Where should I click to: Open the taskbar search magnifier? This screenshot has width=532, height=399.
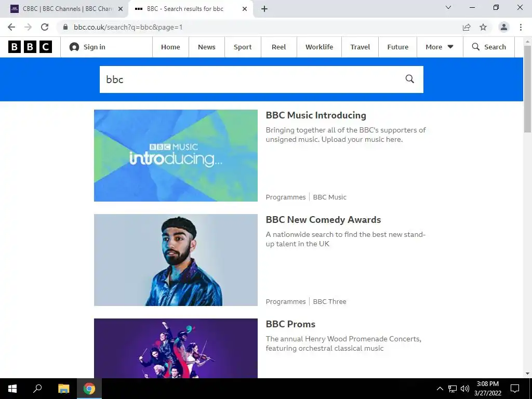37,389
